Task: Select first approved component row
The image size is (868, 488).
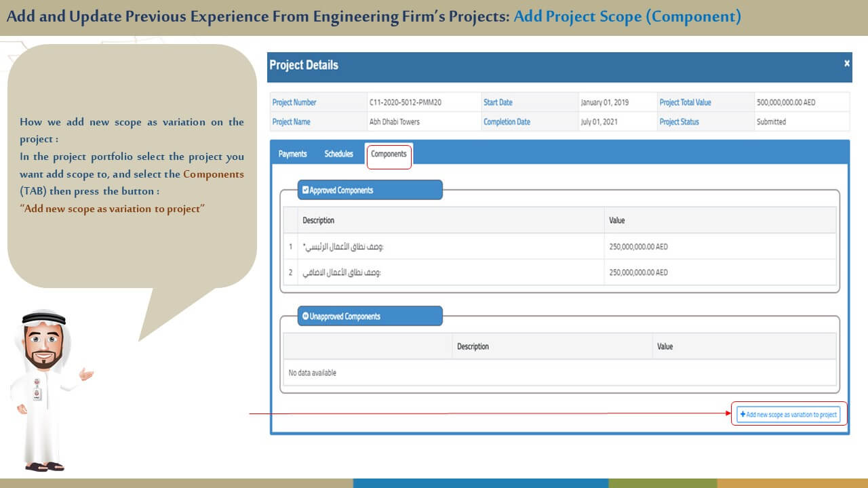Action: (448, 247)
